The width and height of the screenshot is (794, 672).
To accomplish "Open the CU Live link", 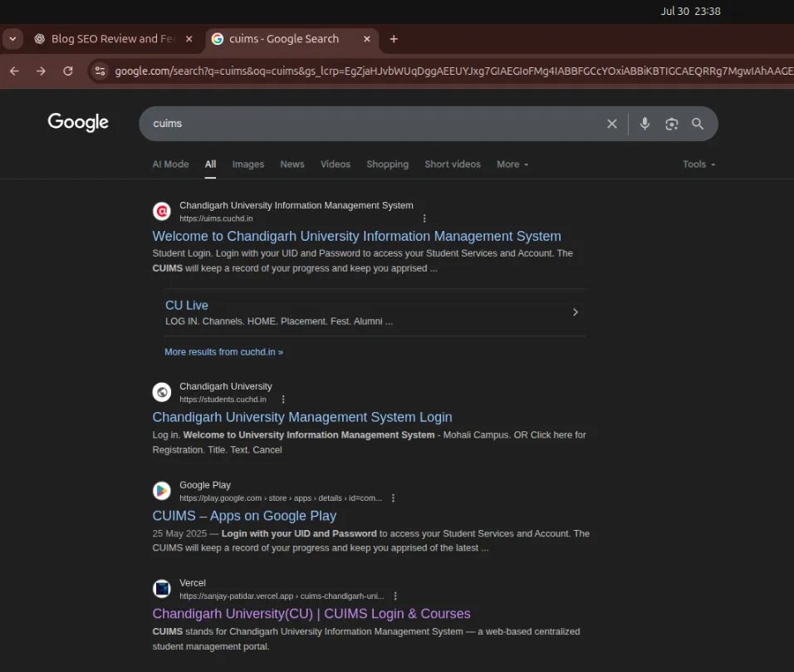I will click(186, 306).
